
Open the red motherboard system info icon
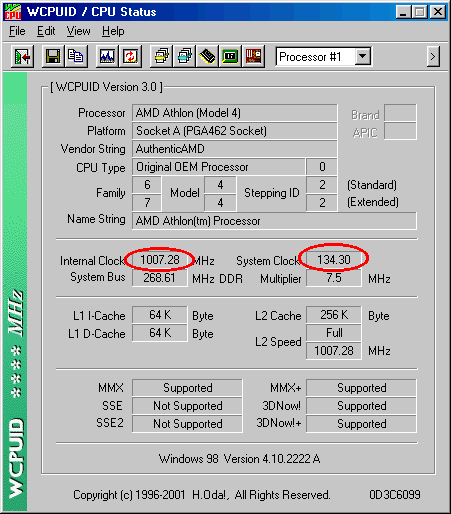click(253, 56)
